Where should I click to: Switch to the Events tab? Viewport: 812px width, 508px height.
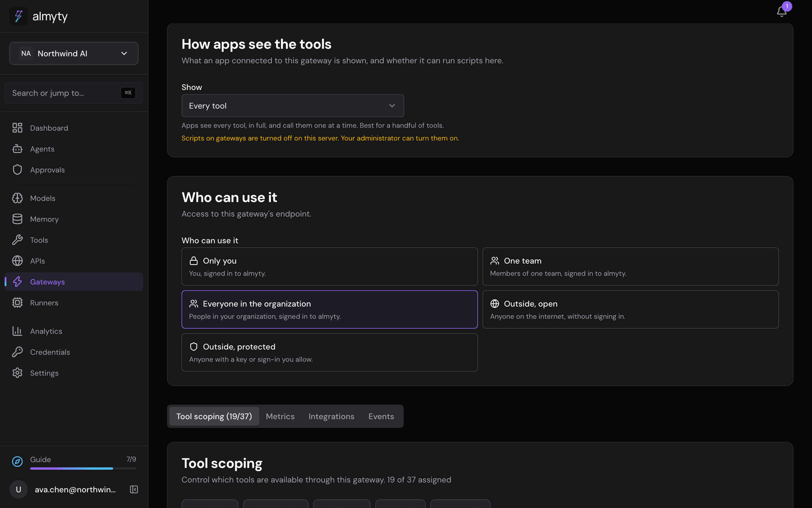point(381,416)
